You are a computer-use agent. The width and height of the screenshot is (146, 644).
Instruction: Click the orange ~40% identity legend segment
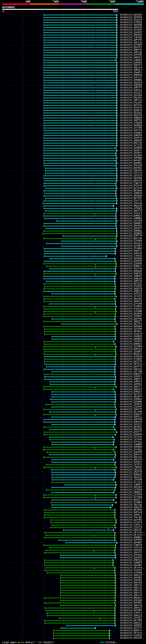click(x=45, y=4)
